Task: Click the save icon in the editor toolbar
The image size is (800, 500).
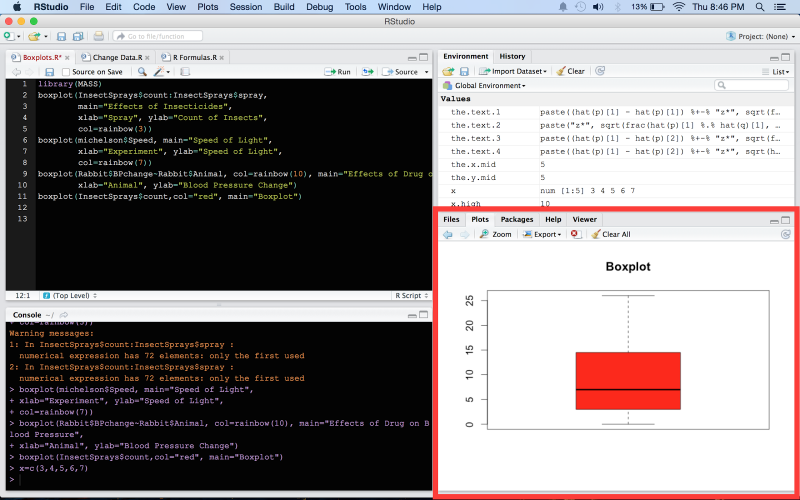Action: point(50,72)
